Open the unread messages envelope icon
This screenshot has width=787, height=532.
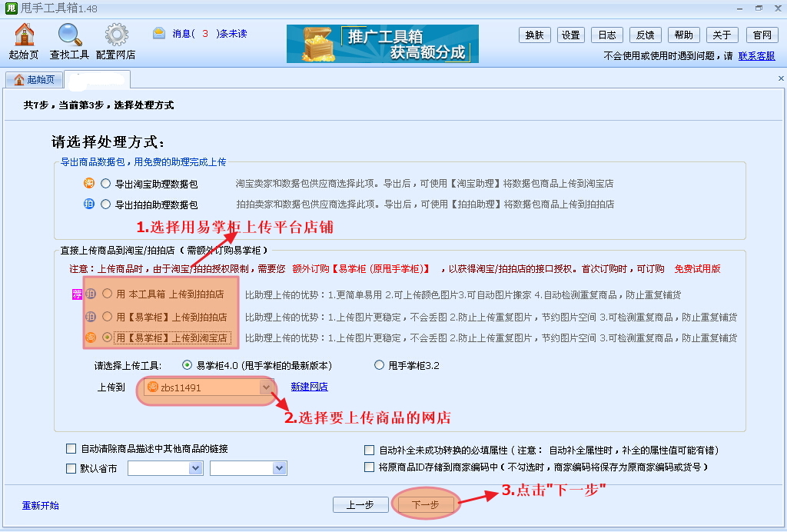click(159, 34)
